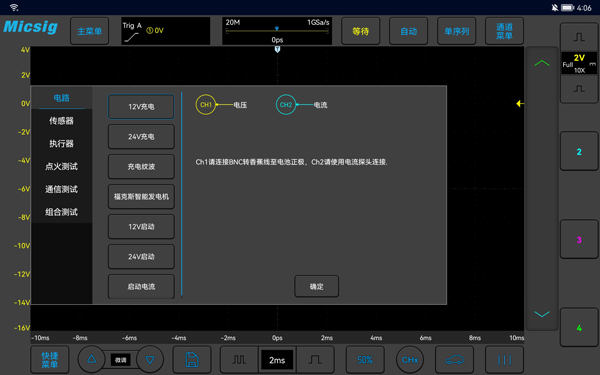Viewport: 600px width, 375px height.
Task: Confirm with the 确定 button
Action: point(316,286)
